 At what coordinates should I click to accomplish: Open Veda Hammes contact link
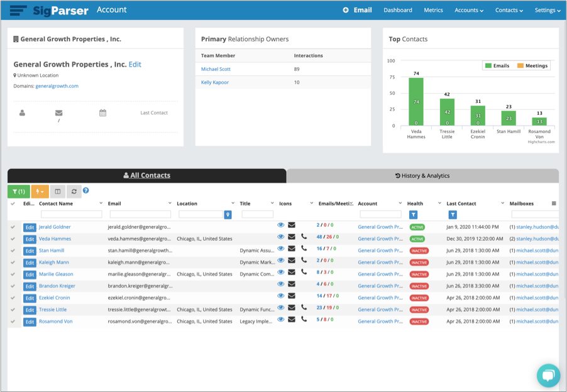[55, 239]
